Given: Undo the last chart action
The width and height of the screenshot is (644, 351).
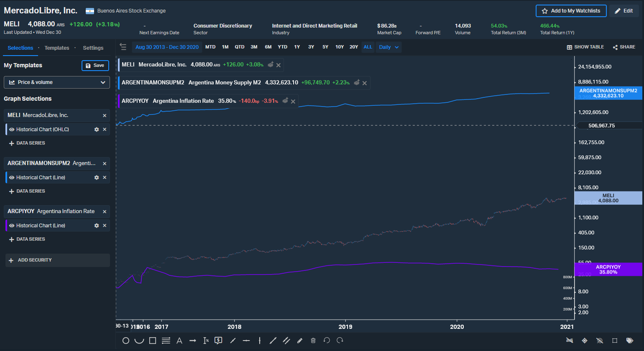Looking at the screenshot, I should (327, 341).
